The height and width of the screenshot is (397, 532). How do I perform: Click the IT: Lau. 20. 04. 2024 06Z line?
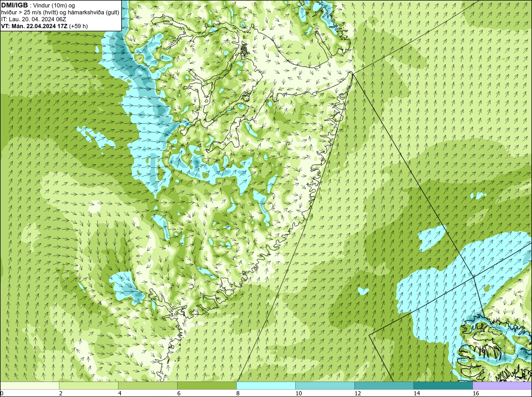(x=33, y=19)
